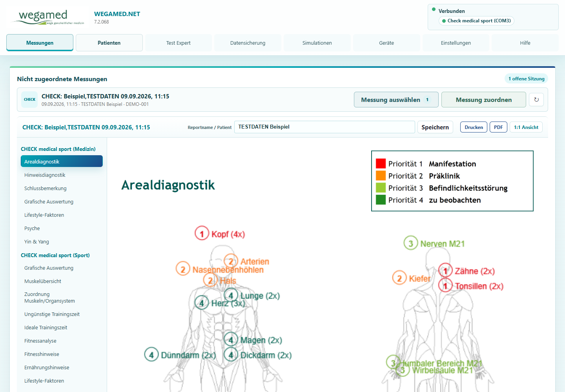Click the orange Priorität 2 color swatch
This screenshot has height=392, width=565.
(381, 176)
